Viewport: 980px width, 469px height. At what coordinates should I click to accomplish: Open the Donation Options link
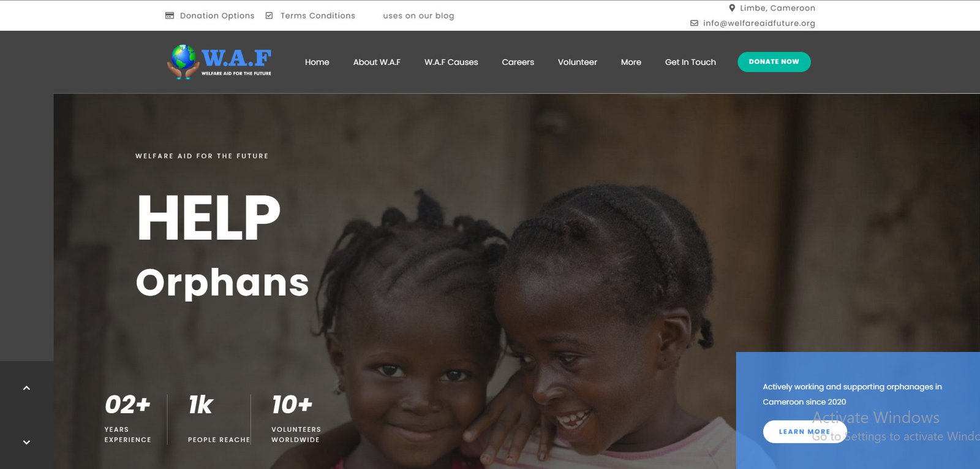(217, 15)
